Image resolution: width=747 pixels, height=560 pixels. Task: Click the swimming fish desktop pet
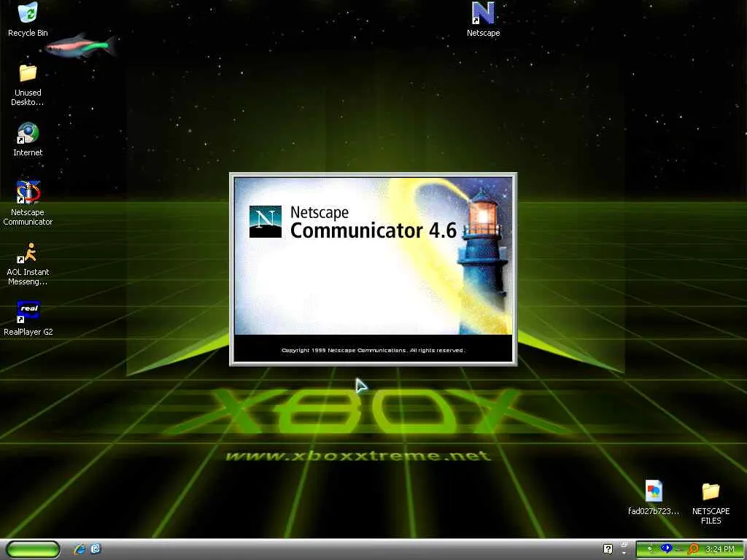81,46
